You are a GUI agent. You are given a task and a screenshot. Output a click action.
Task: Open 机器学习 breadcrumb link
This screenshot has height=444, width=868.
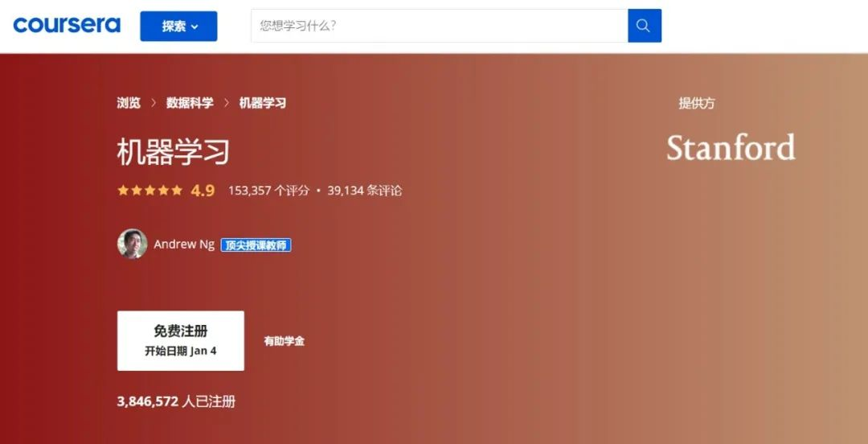click(x=262, y=103)
